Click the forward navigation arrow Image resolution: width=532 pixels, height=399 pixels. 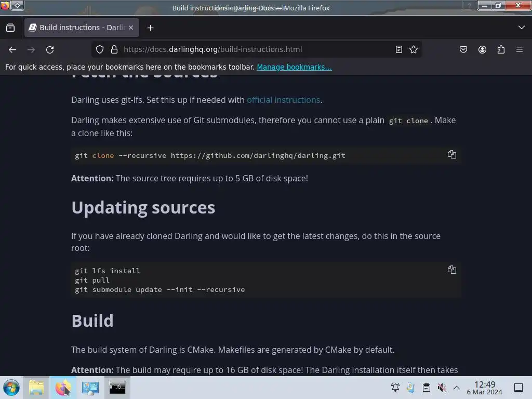(31, 49)
